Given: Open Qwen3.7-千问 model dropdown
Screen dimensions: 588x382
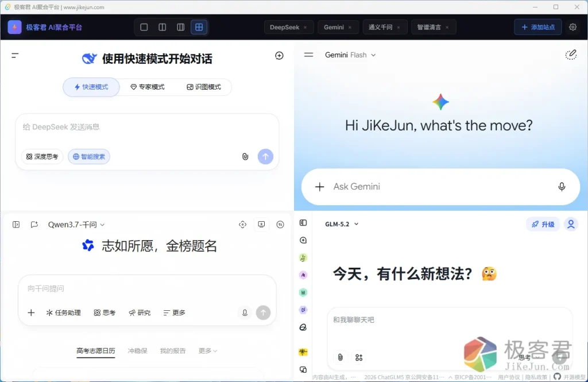Looking at the screenshot, I should (x=76, y=225).
